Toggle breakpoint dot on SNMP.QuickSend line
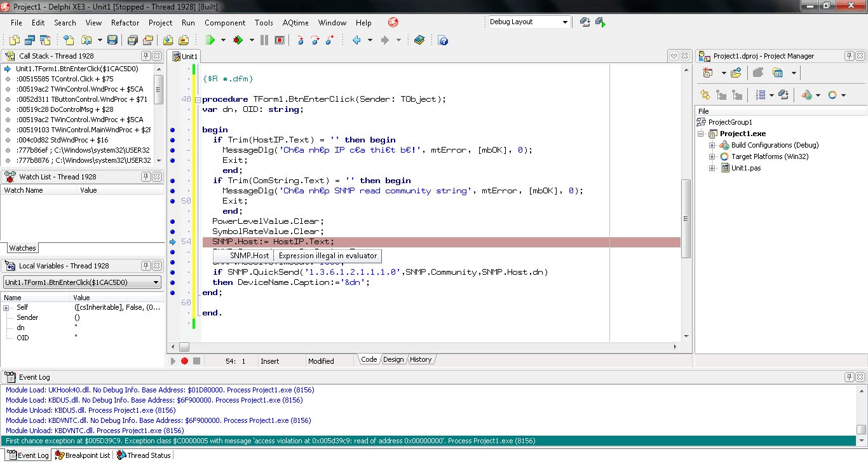The image size is (868, 463). [172, 272]
